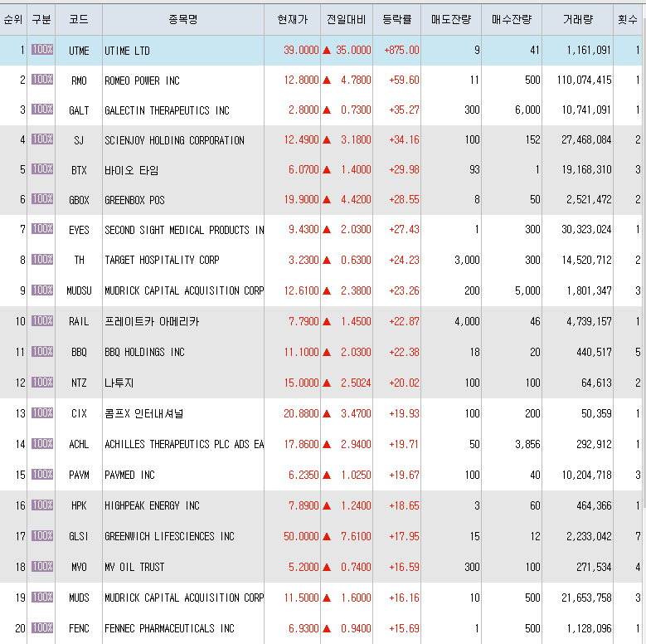This screenshot has width=646, height=644.
Task: Click the 100% badge in MVO row
Action: tap(42, 567)
